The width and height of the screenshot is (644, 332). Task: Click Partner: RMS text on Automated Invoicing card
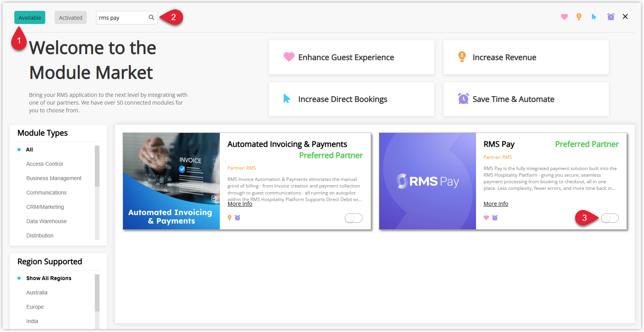241,168
